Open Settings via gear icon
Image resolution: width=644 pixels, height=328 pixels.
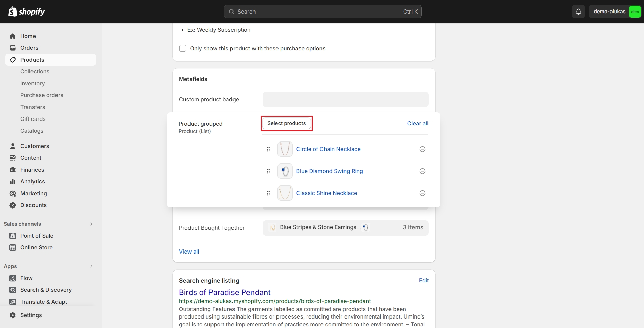coord(13,315)
